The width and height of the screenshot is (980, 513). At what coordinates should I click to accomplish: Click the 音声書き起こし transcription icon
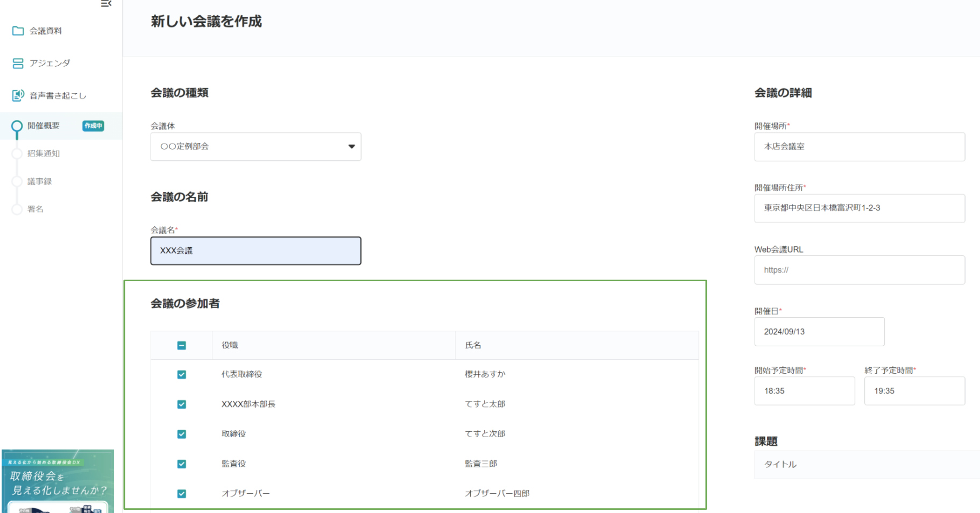tap(18, 96)
